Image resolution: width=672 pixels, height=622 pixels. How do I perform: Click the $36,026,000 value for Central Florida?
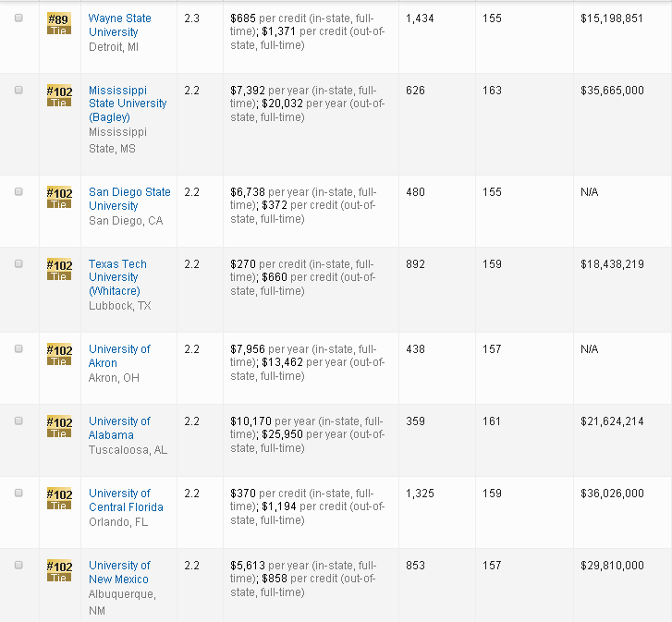click(x=612, y=494)
